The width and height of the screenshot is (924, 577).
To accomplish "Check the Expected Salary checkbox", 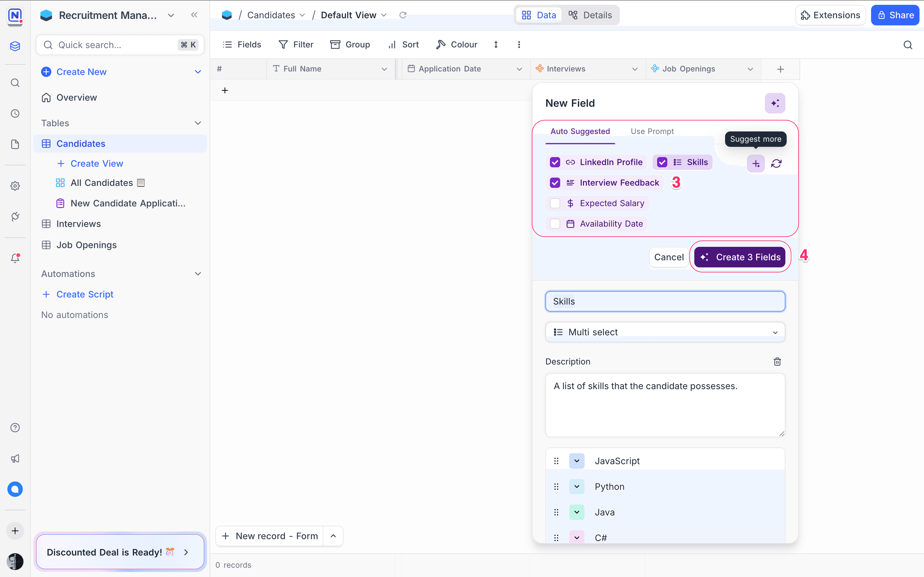I will (x=555, y=204).
